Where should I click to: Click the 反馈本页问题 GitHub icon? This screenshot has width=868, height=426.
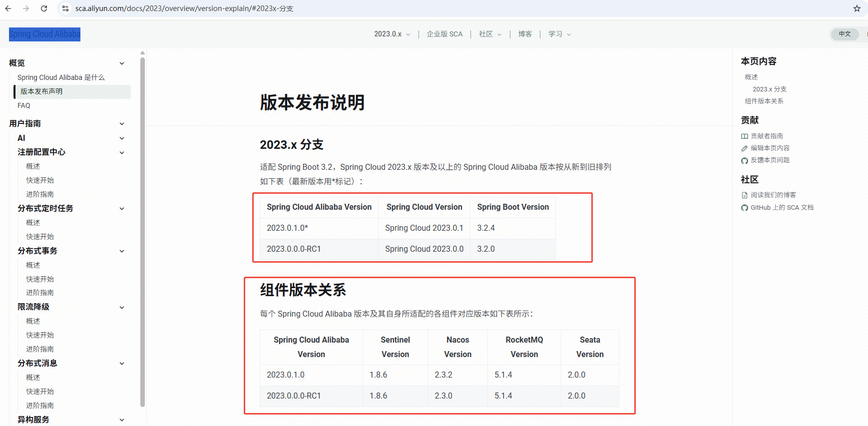745,160
